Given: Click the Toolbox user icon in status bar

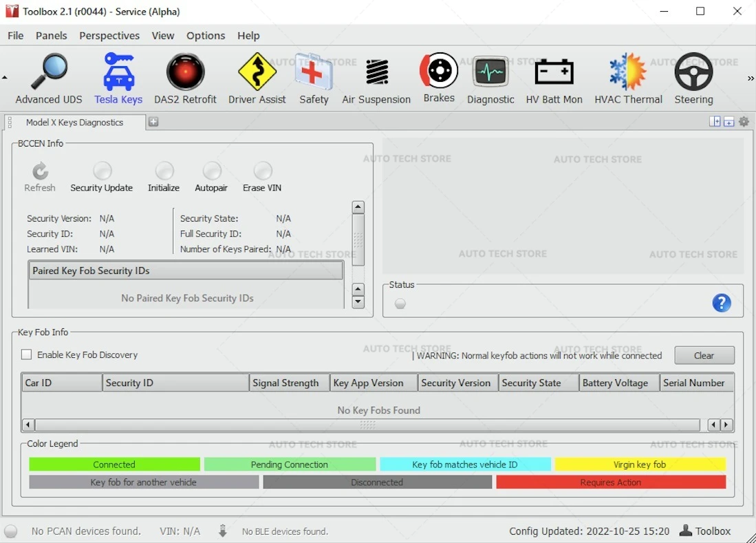Looking at the screenshot, I should pos(686,530).
